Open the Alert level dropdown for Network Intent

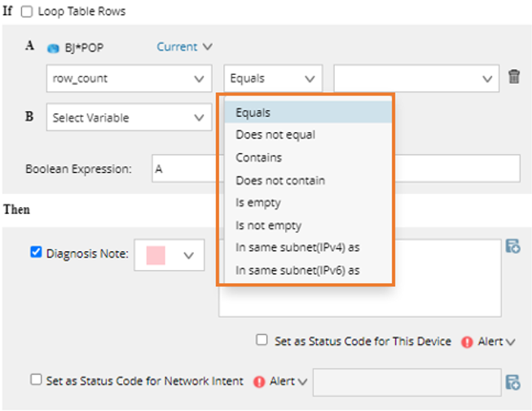click(x=288, y=382)
